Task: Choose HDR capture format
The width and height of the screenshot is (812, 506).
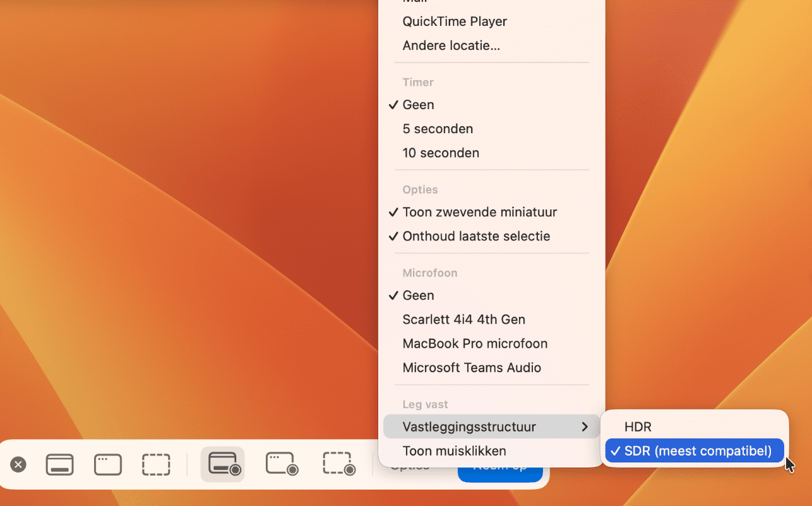Action: coord(638,427)
